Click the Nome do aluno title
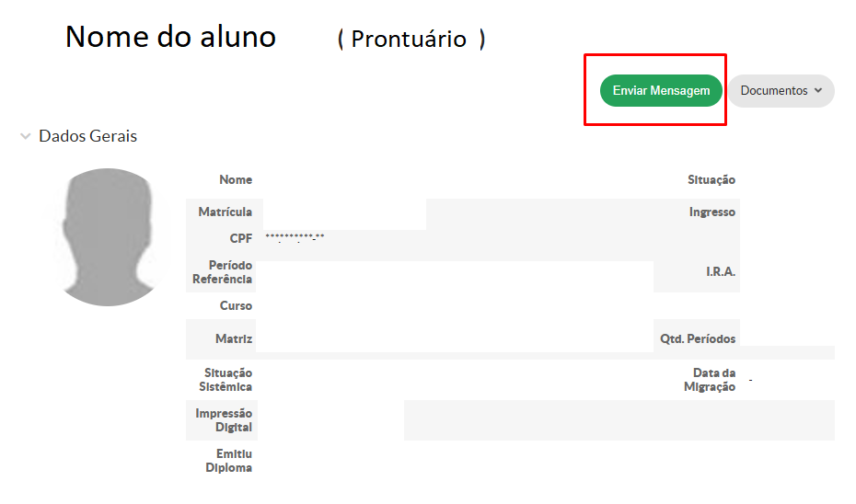This screenshot has height=504, width=856. (170, 36)
